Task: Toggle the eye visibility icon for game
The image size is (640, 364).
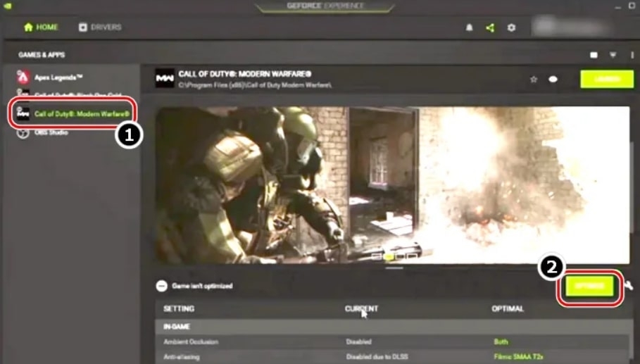Action: 553,79
